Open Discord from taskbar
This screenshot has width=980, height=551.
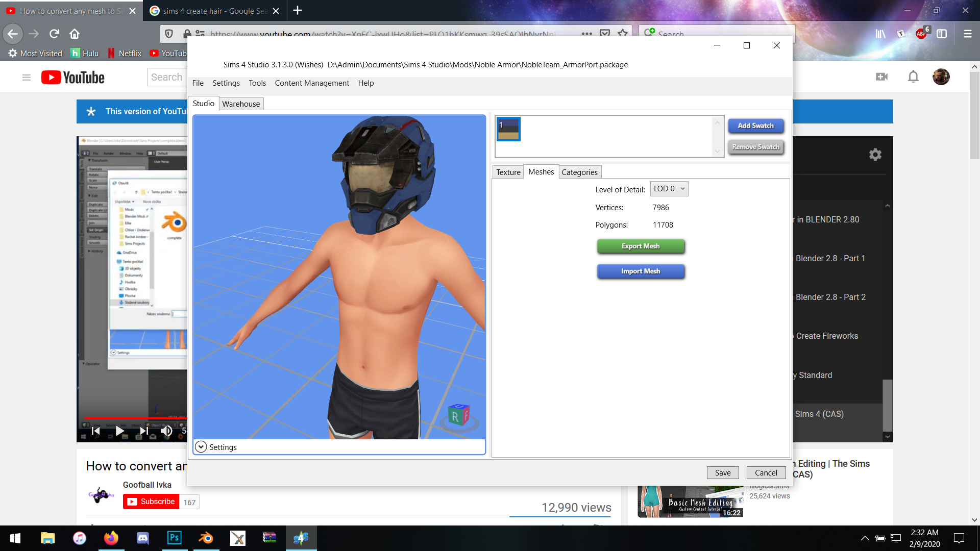point(142,538)
